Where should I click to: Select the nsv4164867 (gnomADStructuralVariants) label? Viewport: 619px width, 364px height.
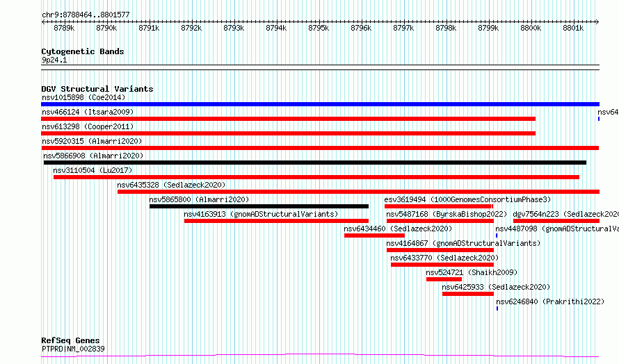(463, 243)
